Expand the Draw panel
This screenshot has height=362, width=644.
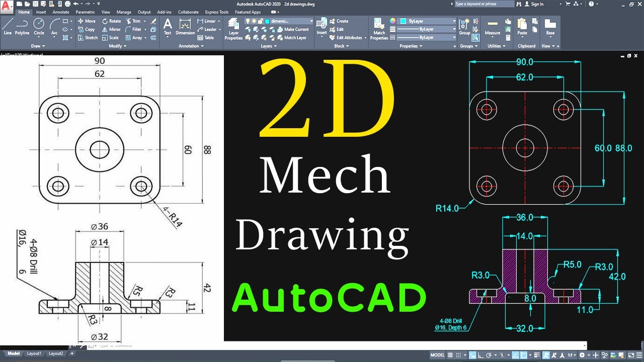click(37, 46)
